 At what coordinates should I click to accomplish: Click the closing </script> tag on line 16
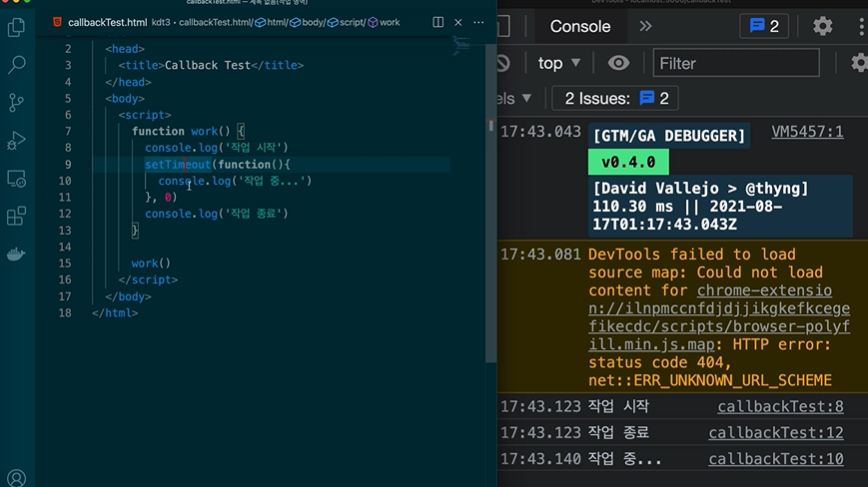tap(148, 280)
